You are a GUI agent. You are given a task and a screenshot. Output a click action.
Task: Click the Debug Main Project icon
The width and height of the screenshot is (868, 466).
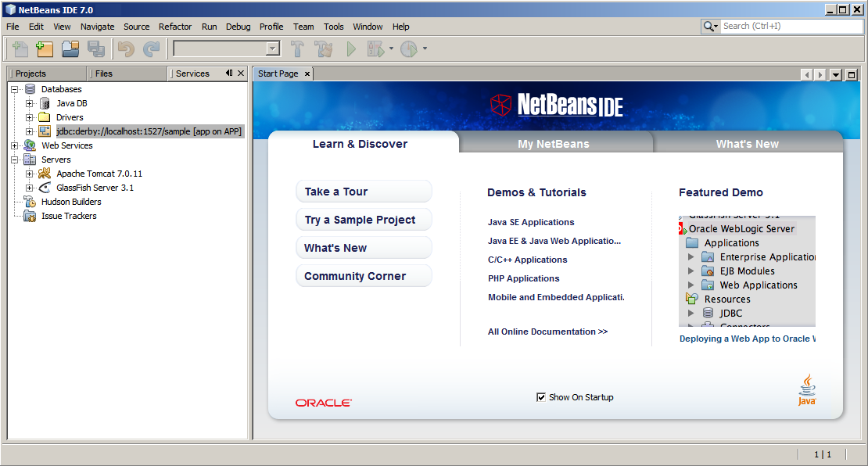pyautogui.click(x=376, y=49)
